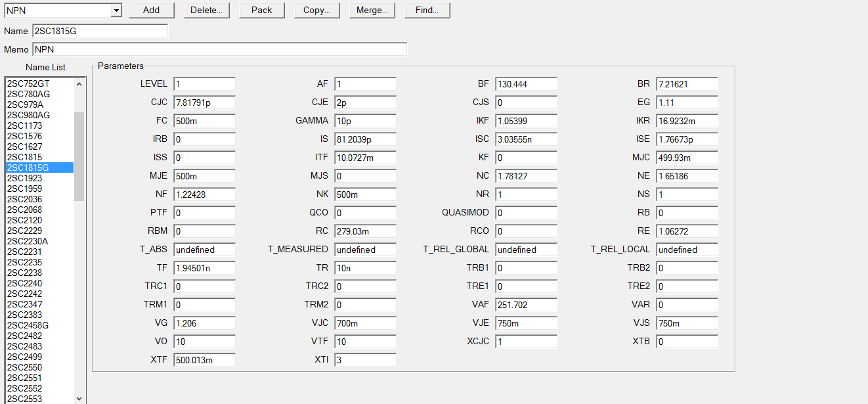Edit the XTI value 3
Viewport: 868px width, 404px height.
(x=365, y=360)
